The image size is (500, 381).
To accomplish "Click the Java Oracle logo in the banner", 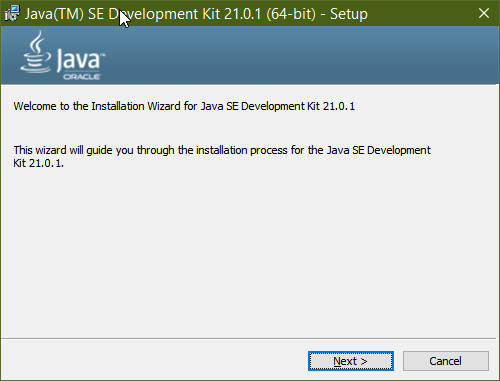I will click(x=63, y=56).
